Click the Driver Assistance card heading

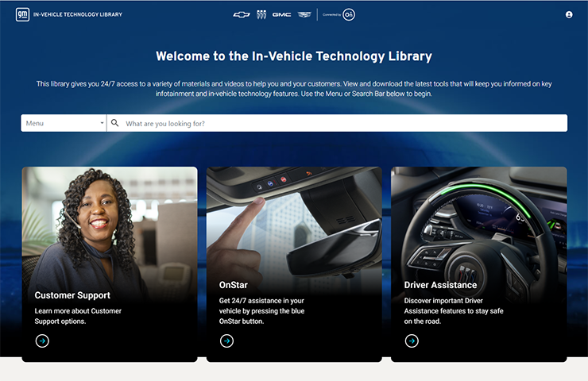pyautogui.click(x=440, y=285)
